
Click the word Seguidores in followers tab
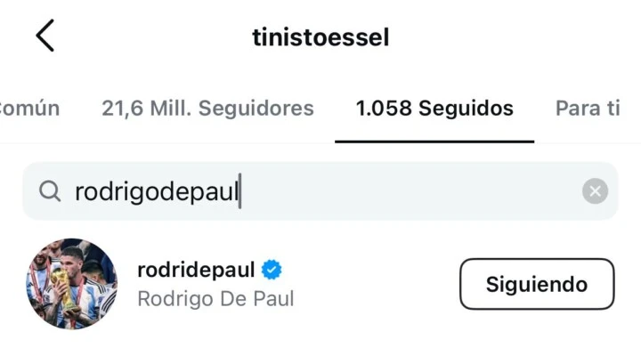256,109
